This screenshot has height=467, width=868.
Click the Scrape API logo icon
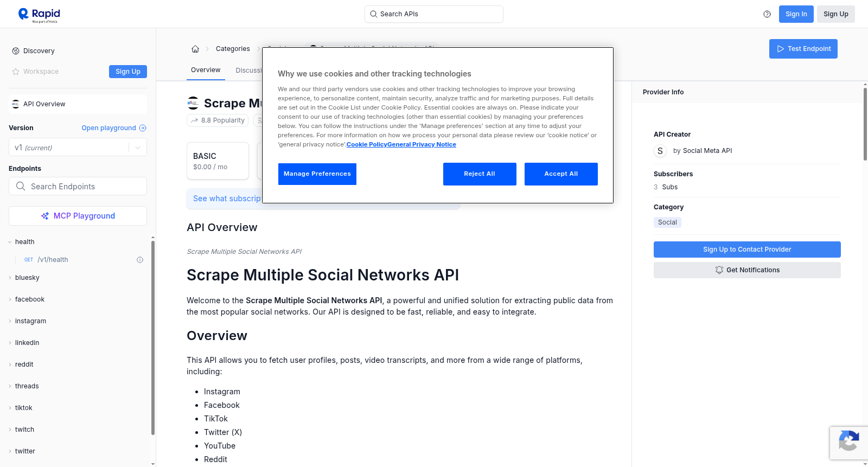tap(193, 103)
